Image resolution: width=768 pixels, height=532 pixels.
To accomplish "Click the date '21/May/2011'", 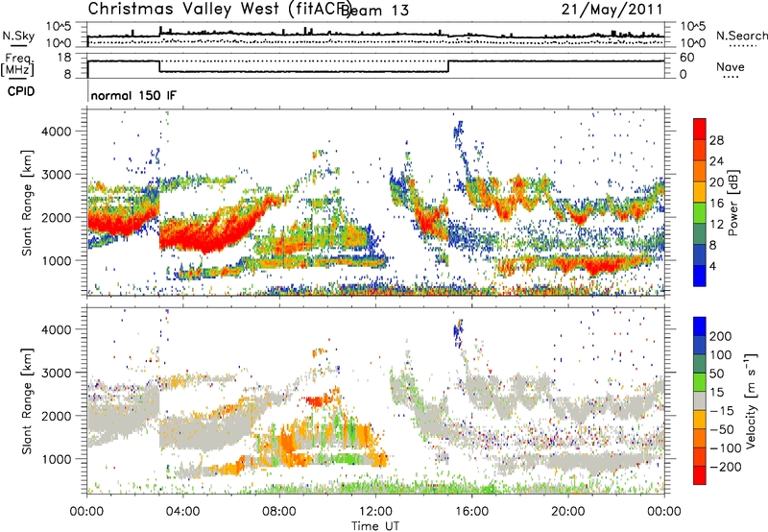I will [612, 9].
